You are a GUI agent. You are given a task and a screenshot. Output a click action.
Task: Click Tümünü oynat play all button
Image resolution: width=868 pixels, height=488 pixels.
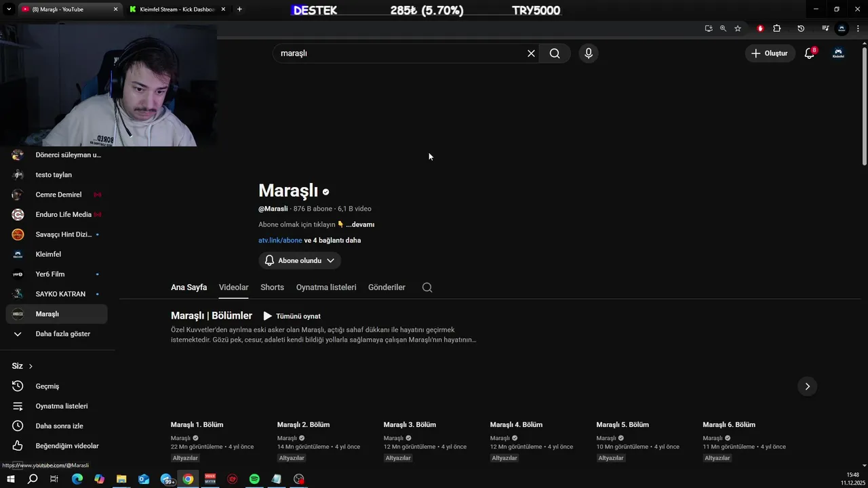point(292,317)
